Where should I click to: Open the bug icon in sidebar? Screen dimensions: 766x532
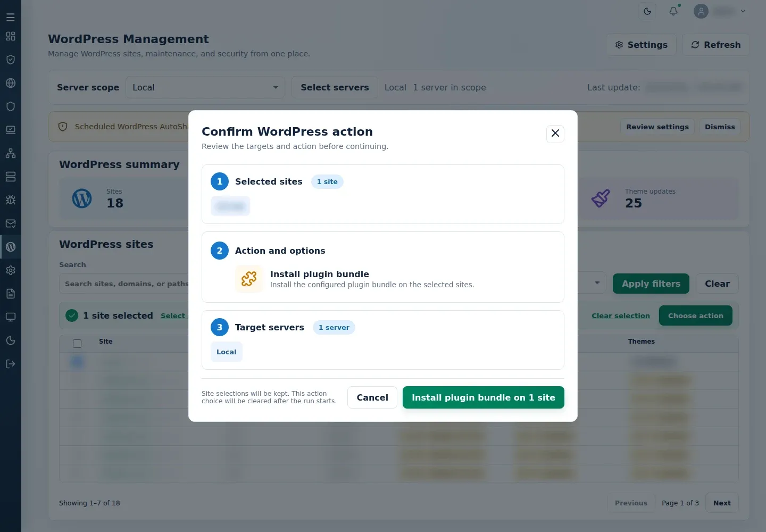[x=11, y=200]
